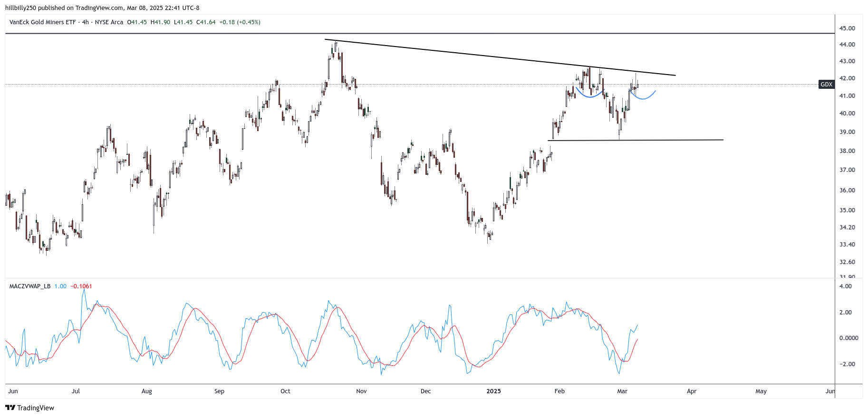Viewport: 868px width, 417px height.
Task: Click the second blue arc near March
Action: coord(643,98)
